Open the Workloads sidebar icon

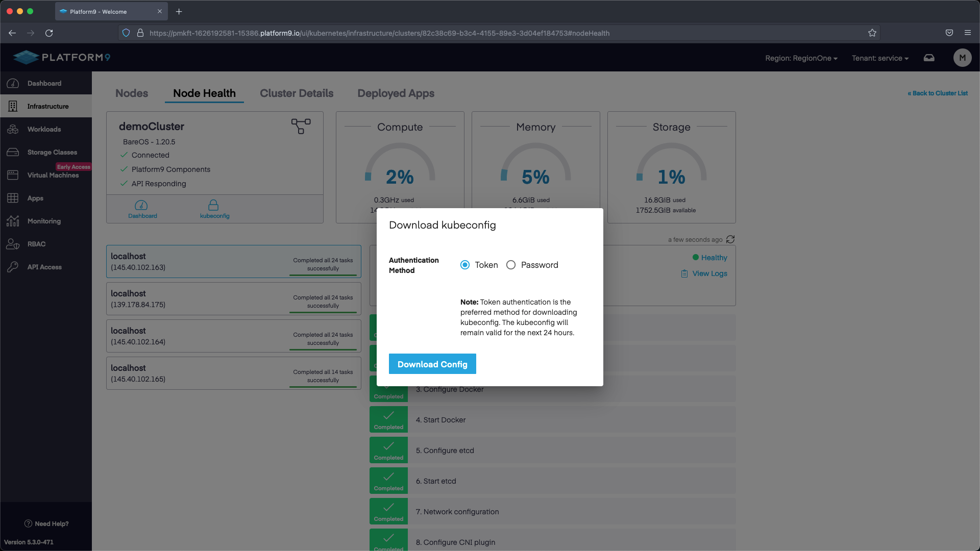click(13, 129)
